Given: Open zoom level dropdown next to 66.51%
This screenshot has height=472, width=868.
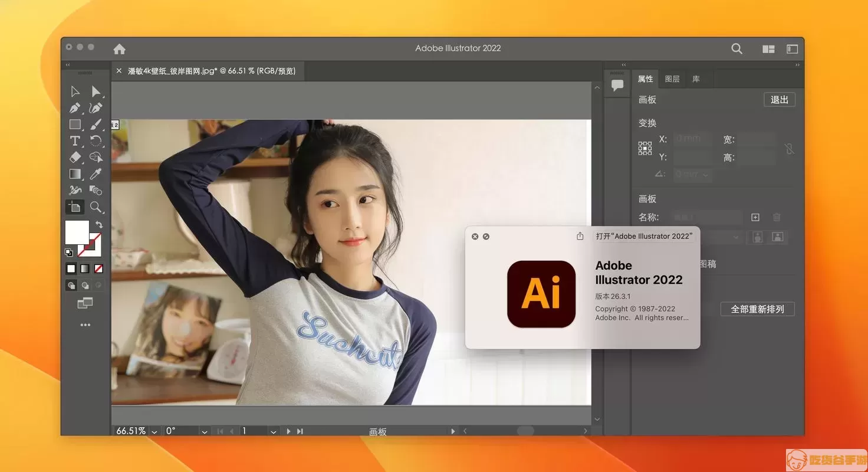Looking at the screenshot, I should pyautogui.click(x=154, y=432).
